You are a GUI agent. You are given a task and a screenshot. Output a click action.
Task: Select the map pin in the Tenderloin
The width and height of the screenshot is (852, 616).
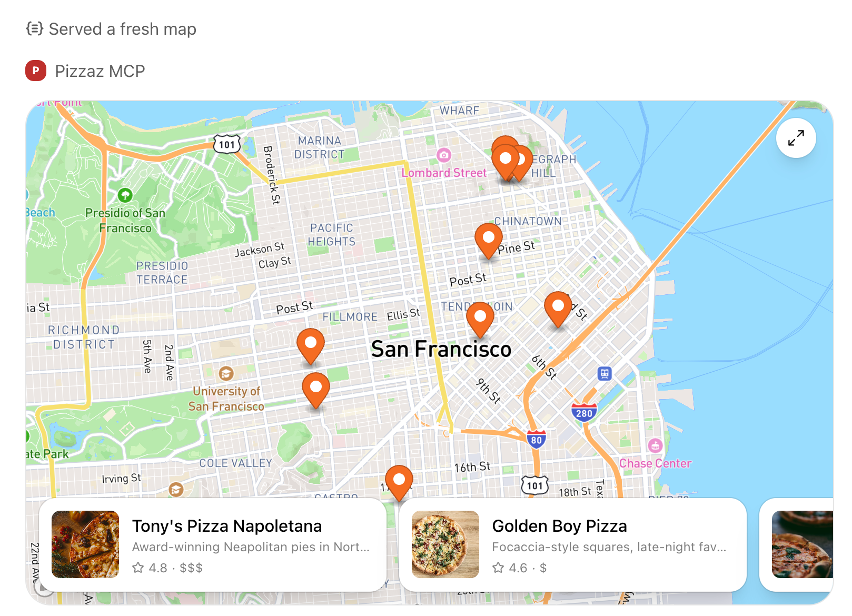(x=480, y=317)
